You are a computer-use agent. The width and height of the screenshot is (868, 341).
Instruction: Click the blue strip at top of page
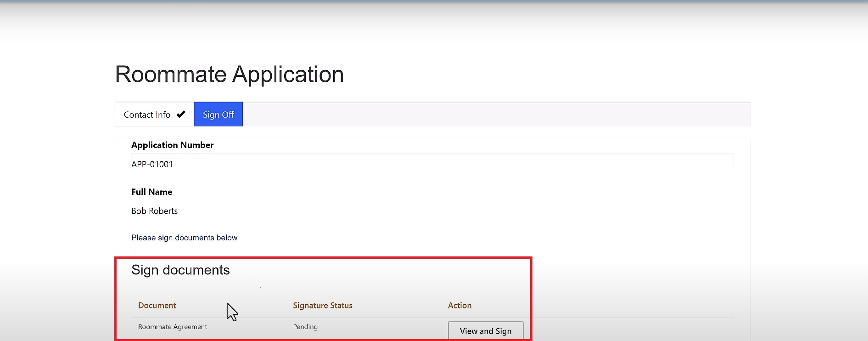[434, 1]
